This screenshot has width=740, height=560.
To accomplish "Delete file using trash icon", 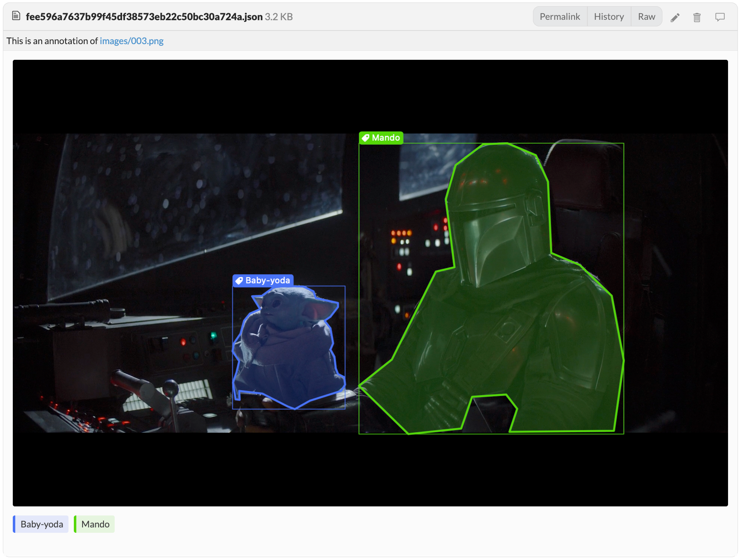I will click(x=697, y=17).
